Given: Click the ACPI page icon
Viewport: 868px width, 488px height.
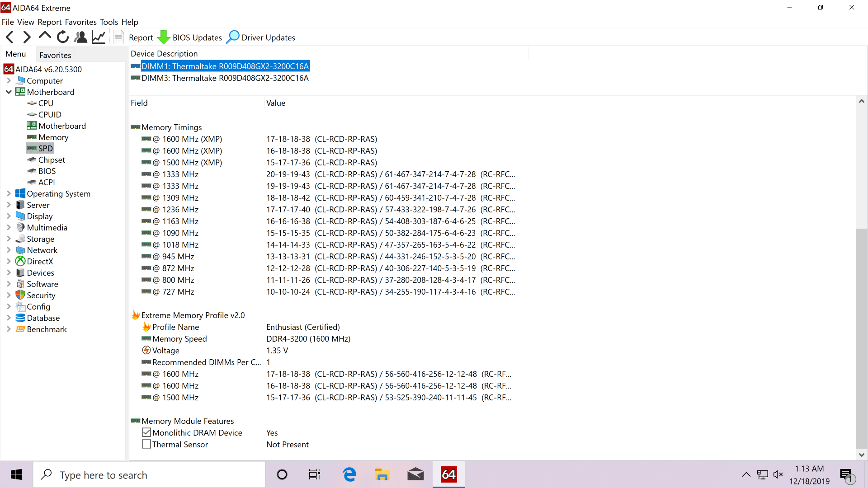Looking at the screenshot, I should pos(32,183).
